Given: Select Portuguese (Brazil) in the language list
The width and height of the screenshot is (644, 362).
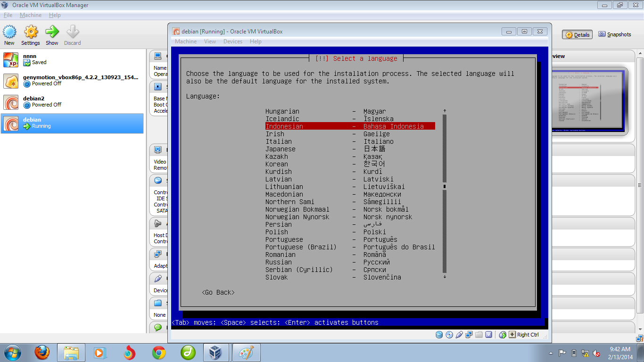Looking at the screenshot, I should point(350,247).
